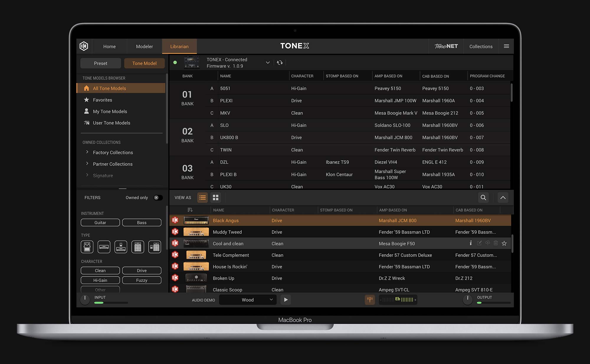Adjust the INPUT level knob
This screenshot has height=364, width=590.
click(x=85, y=299)
